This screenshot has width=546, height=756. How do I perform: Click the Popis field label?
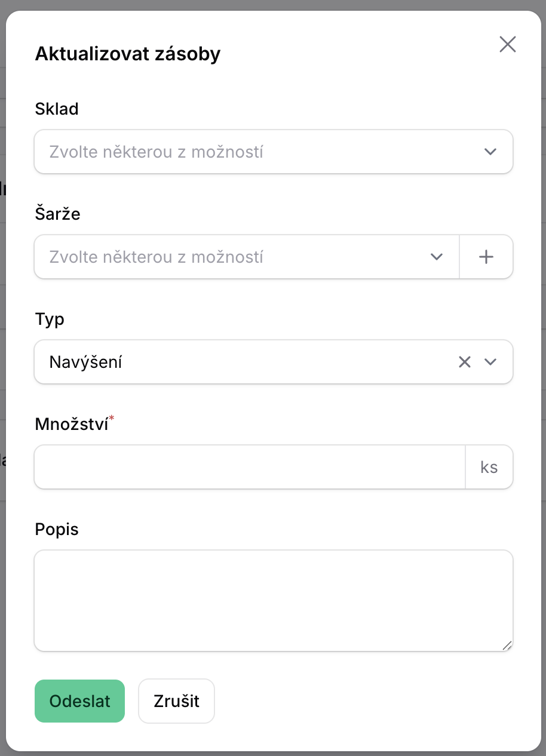tap(57, 529)
